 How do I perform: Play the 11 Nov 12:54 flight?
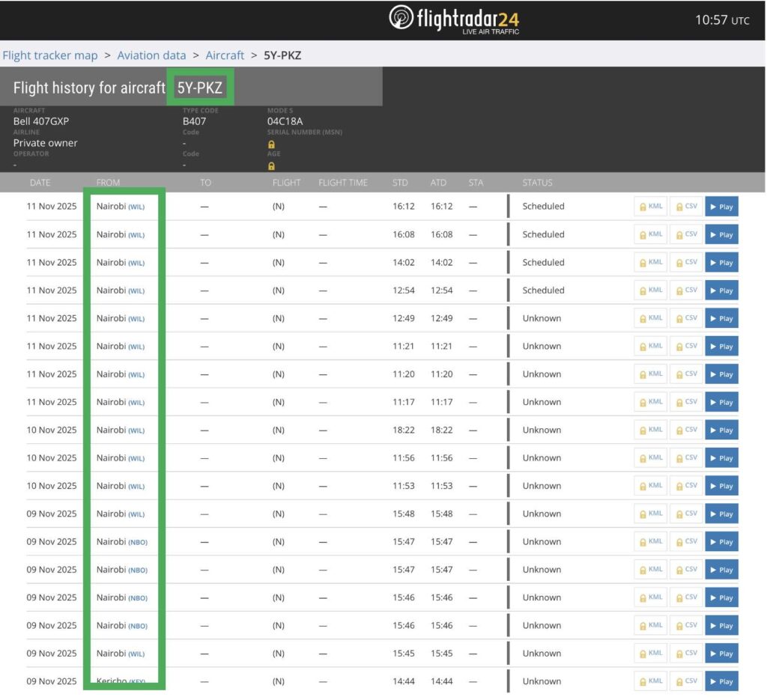pos(721,290)
